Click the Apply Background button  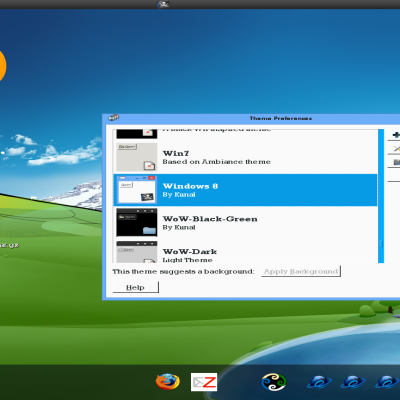click(x=301, y=271)
